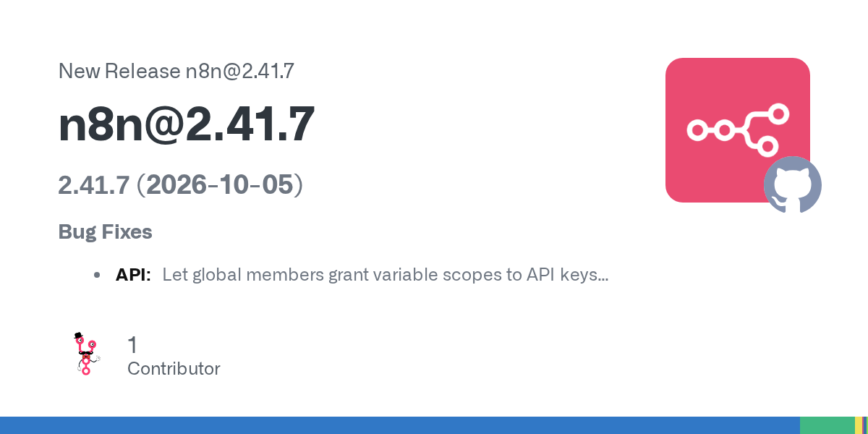Image resolution: width=868 pixels, height=434 pixels.
Task: Click the bold API: scope label
Action: tap(133, 275)
